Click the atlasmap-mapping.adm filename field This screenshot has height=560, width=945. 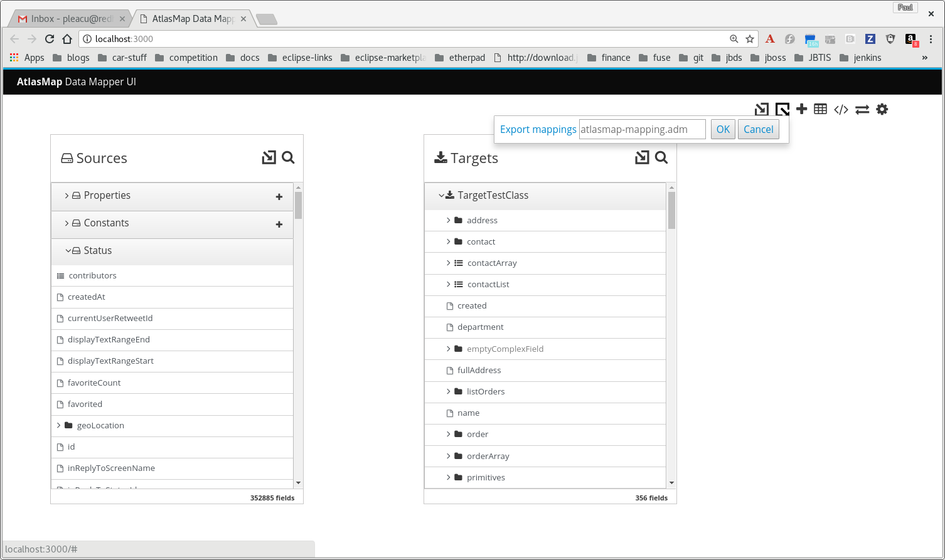[x=641, y=129]
